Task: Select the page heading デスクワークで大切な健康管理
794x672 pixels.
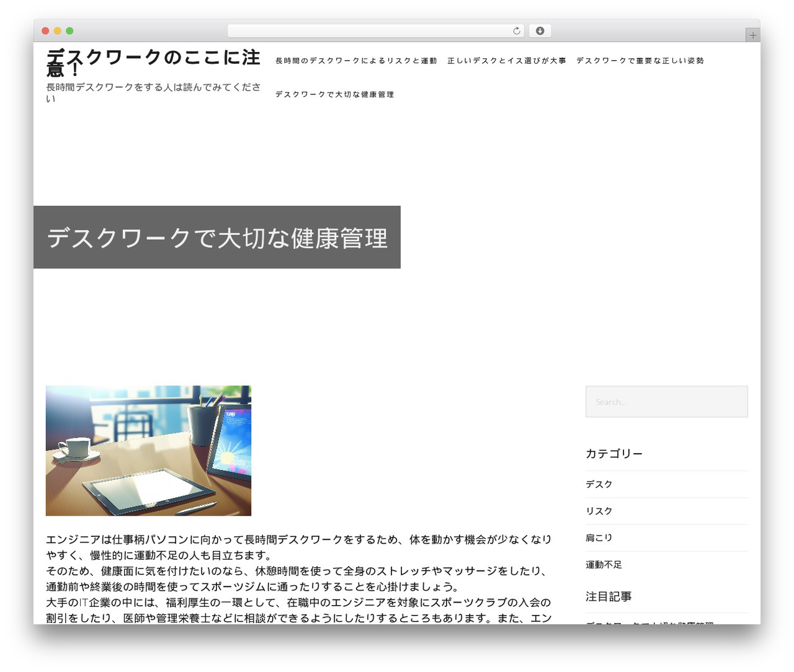Action: (217, 238)
